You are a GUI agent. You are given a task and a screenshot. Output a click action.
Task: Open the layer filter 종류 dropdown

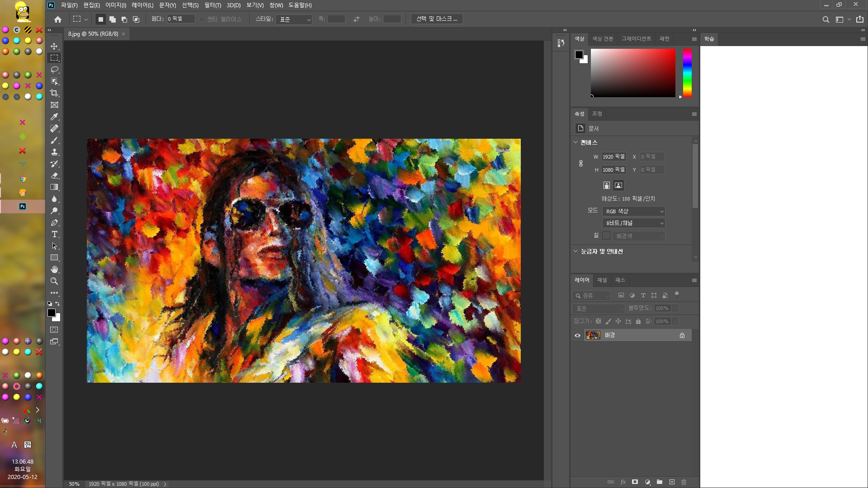pyautogui.click(x=592, y=296)
